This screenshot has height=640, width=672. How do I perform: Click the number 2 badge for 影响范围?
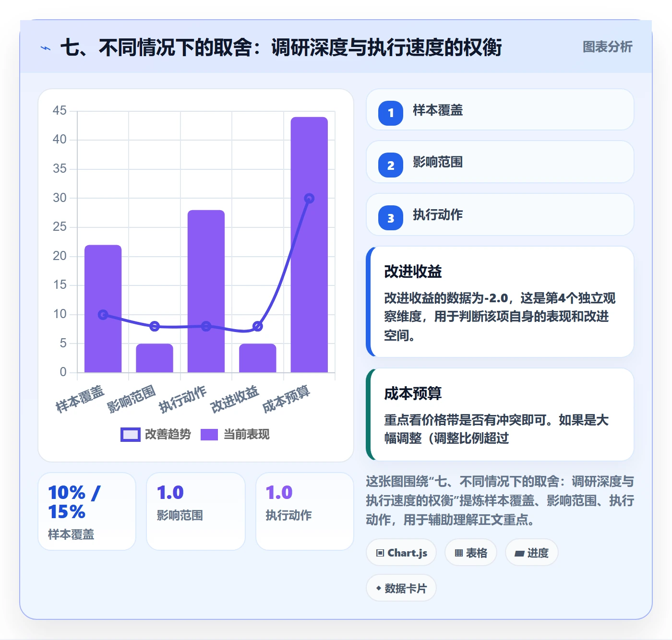point(391,165)
